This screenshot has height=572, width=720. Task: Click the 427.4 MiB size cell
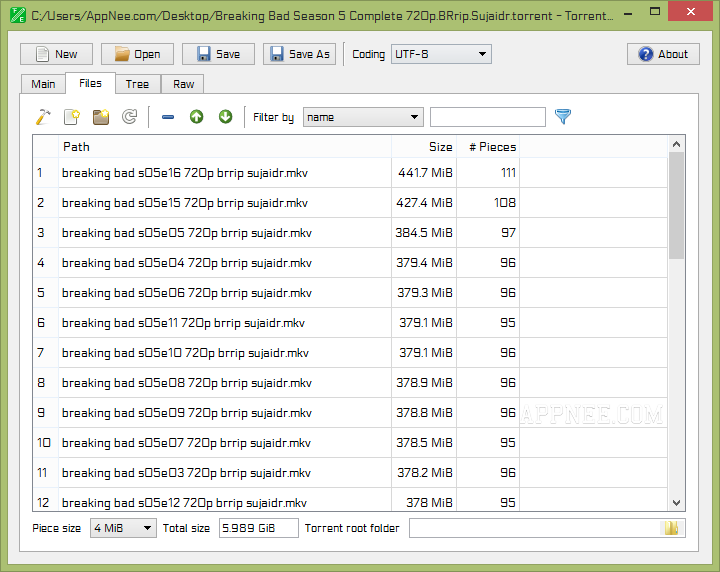(424, 202)
